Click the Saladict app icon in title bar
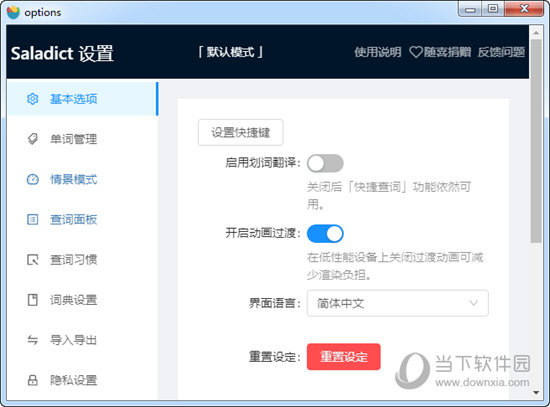This screenshot has height=407, width=550. coord(13,12)
